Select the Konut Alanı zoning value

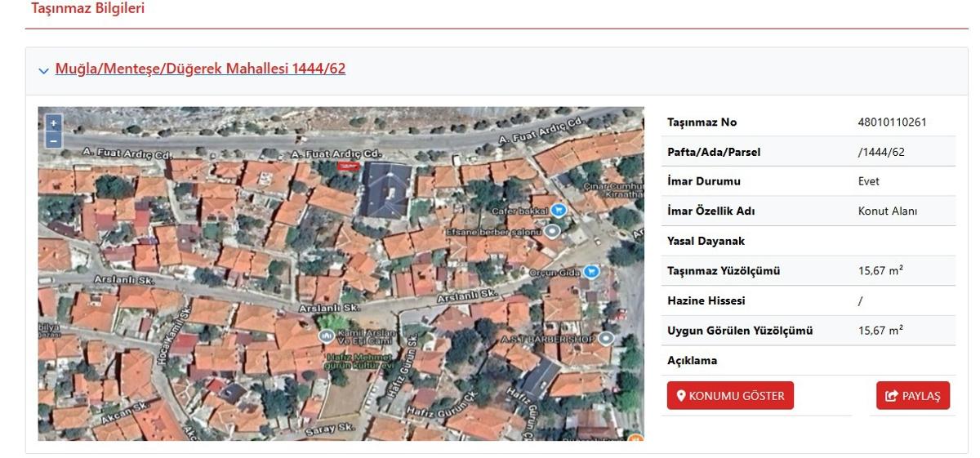(887, 211)
